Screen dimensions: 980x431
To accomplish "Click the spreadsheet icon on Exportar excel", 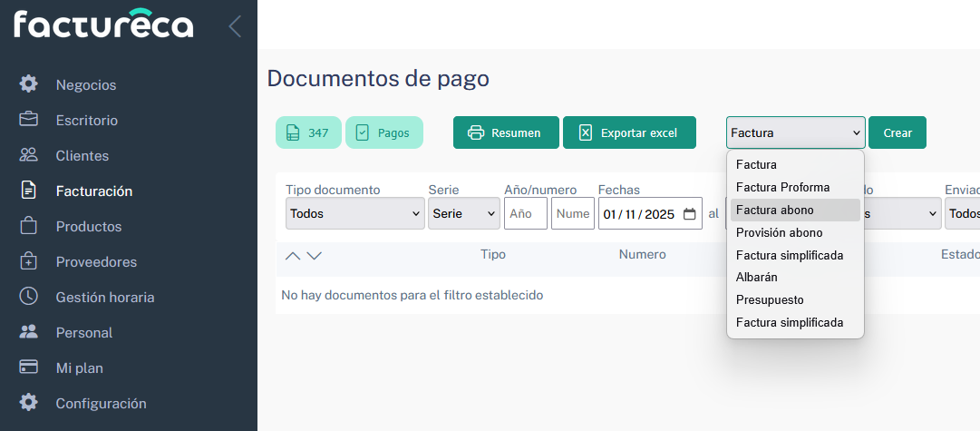I will pos(586,132).
